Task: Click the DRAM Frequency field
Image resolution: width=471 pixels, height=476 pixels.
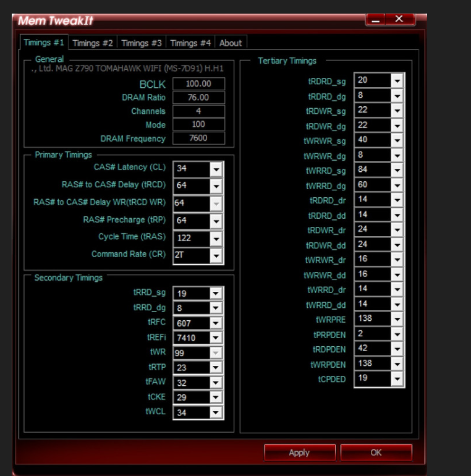Action: (198, 138)
